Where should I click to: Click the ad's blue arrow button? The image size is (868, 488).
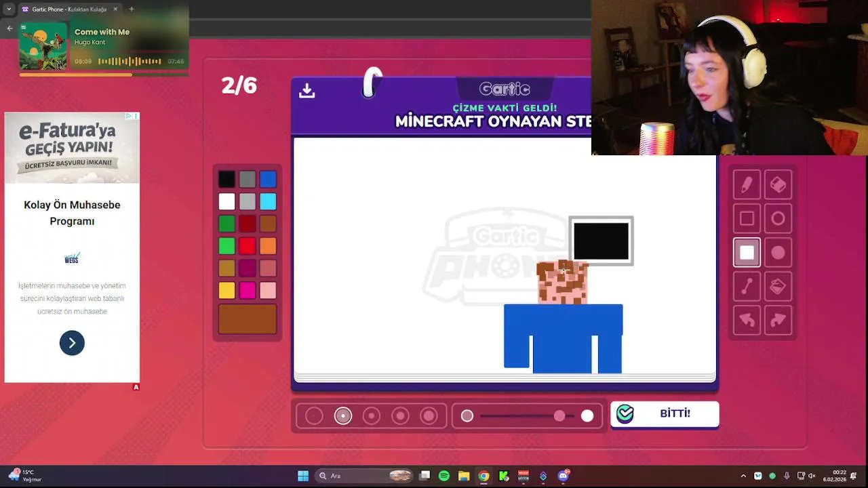(72, 343)
